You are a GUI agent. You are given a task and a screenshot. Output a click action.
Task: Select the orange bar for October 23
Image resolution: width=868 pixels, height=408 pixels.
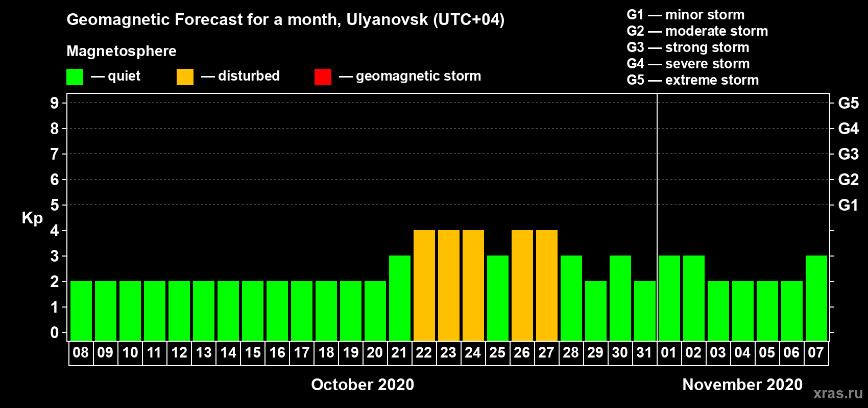(x=449, y=285)
